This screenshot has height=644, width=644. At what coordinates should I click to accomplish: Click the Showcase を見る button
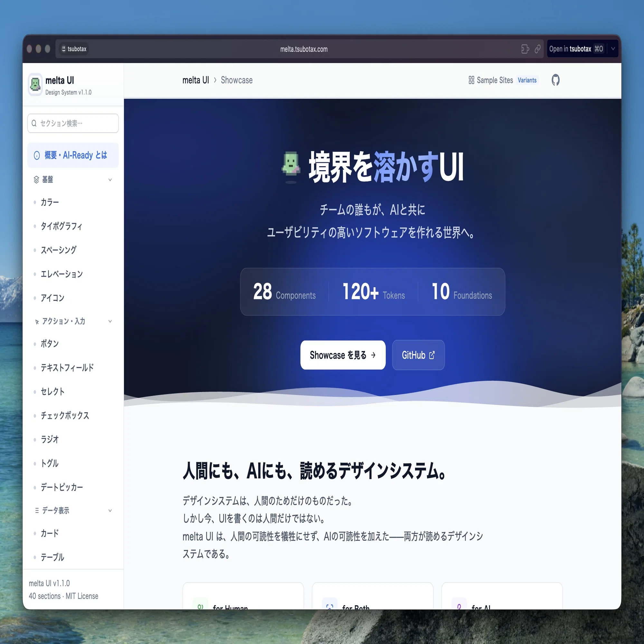[x=343, y=355]
